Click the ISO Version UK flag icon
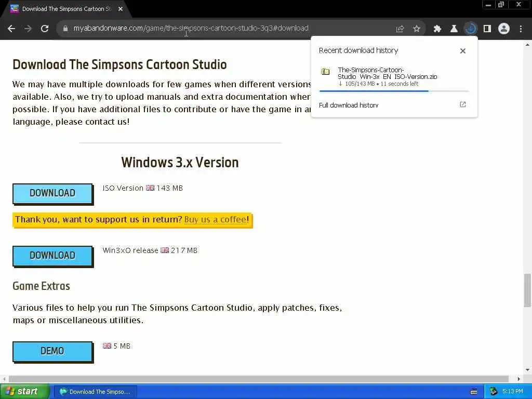Viewport: 532px width, 399px height. (150, 188)
